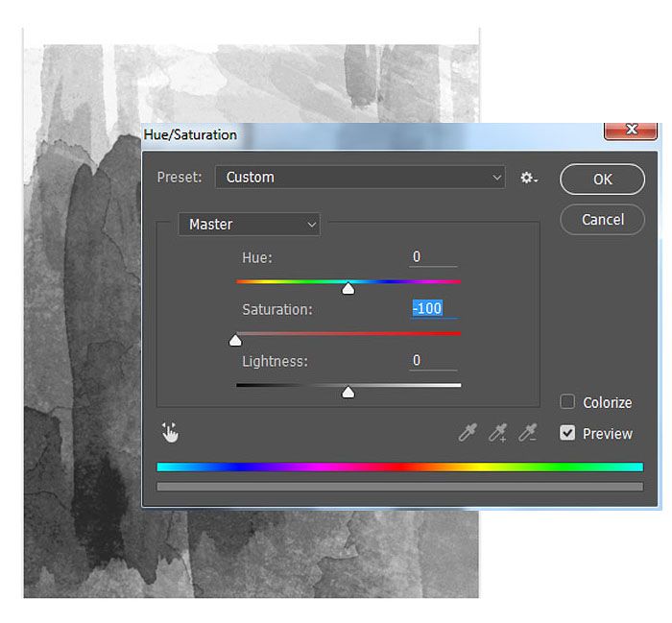Click the gray output color bar
672x623 pixels.
pyautogui.click(x=399, y=487)
